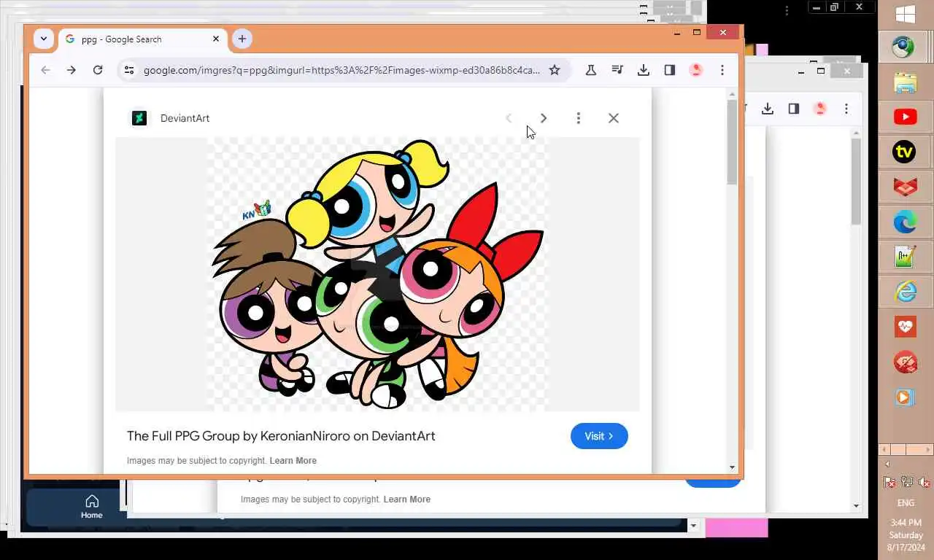
Task: Open the profile avatar in front Chrome window
Action: 695,70
